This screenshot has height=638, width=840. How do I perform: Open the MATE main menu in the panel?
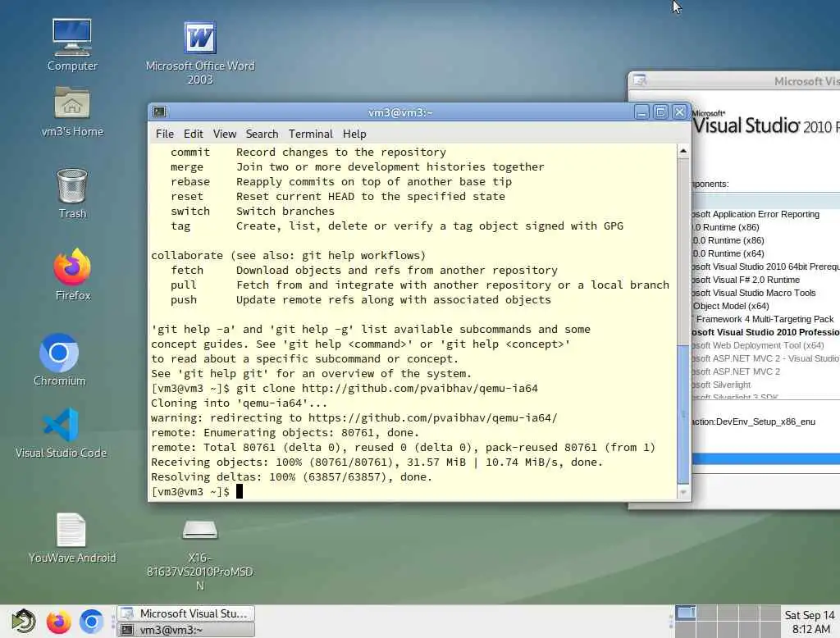24,622
